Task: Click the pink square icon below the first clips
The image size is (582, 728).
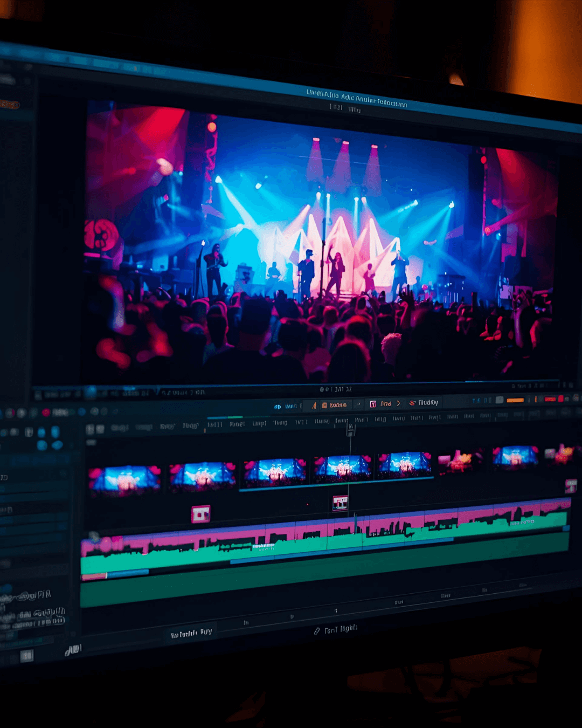Action: coord(200,514)
